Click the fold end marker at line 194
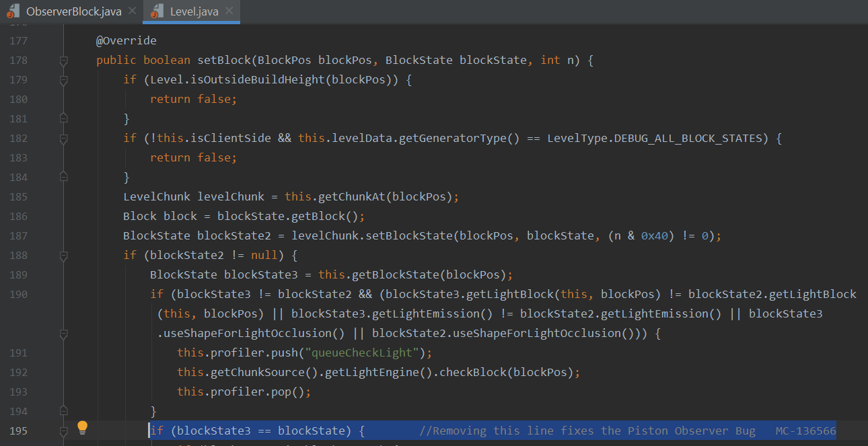 [63, 411]
